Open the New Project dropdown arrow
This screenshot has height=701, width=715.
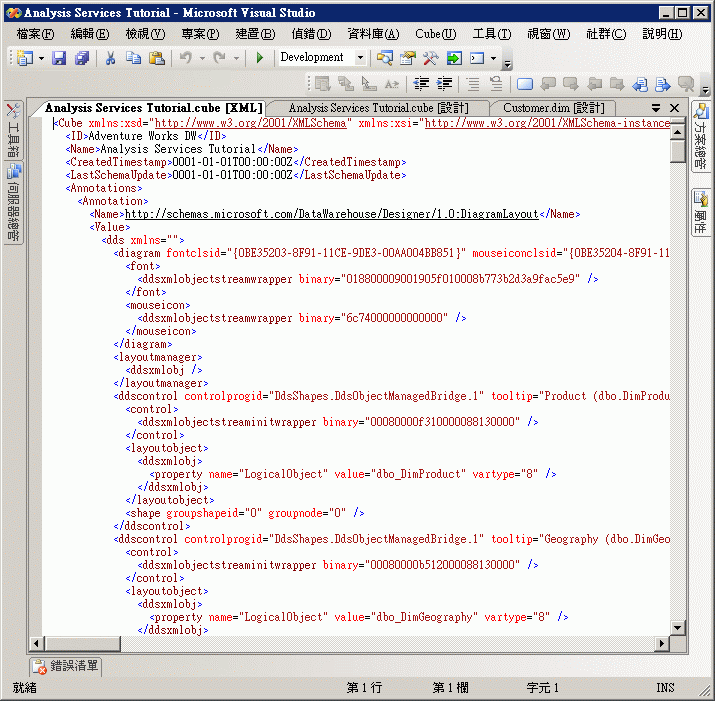tap(41, 58)
